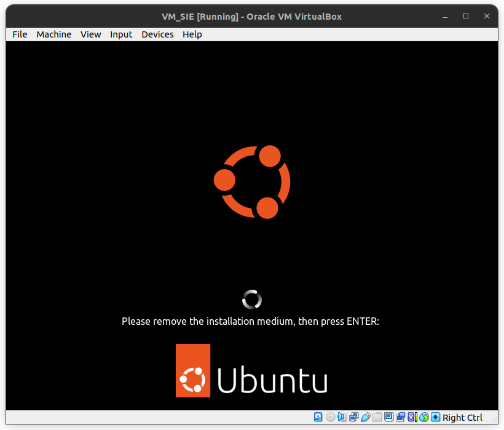The width and height of the screenshot is (504, 430).
Task: Click the CPU virtualization status icon
Action: [x=412, y=417]
